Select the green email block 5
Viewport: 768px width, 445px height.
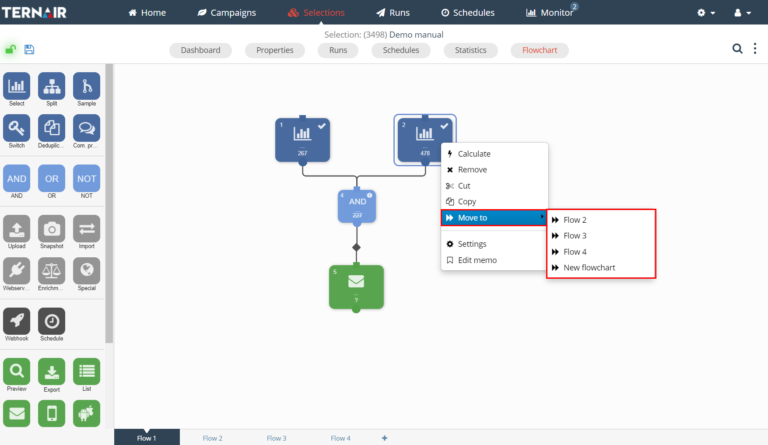tap(356, 287)
